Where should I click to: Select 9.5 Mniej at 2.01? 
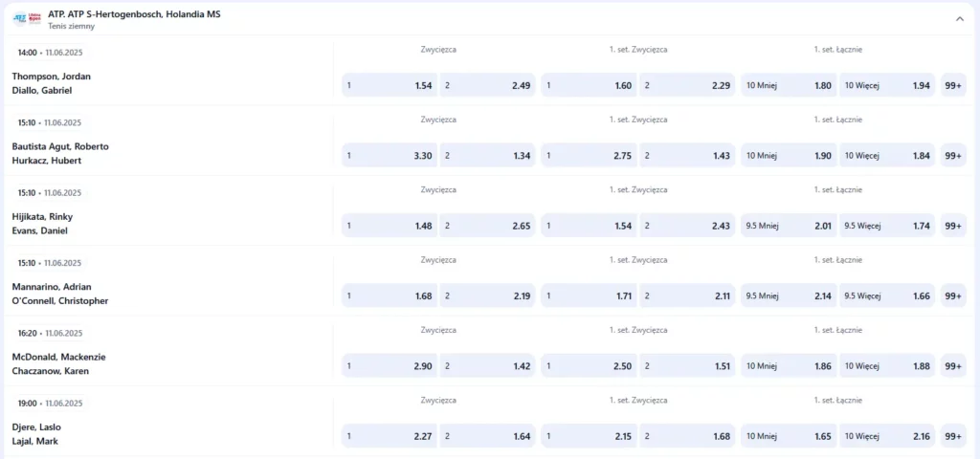tap(788, 226)
